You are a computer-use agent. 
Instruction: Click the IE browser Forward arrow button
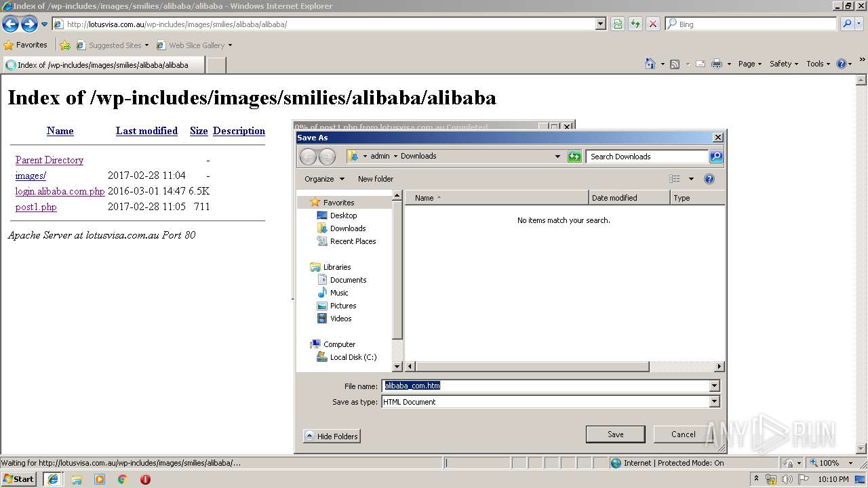click(29, 24)
